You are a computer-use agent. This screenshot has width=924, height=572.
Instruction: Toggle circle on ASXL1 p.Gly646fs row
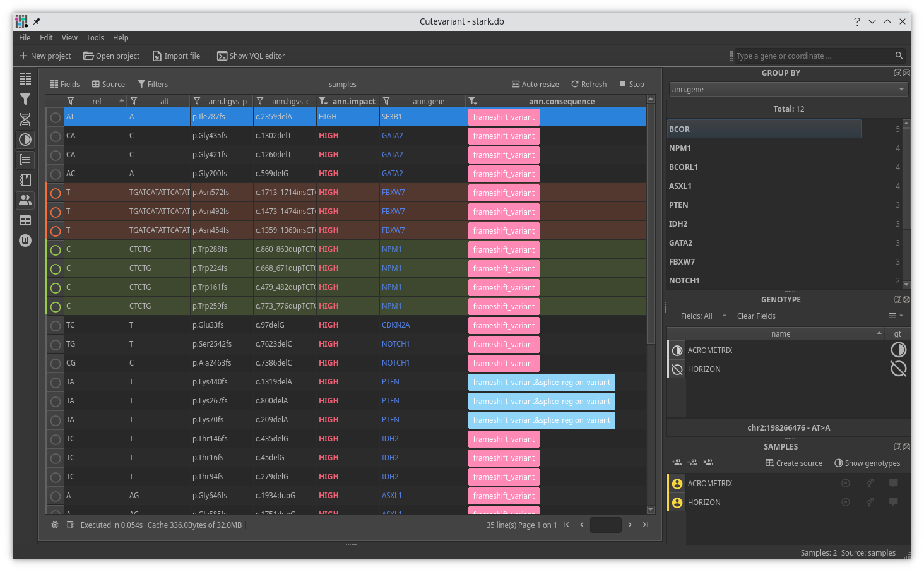click(x=56, y=496)
